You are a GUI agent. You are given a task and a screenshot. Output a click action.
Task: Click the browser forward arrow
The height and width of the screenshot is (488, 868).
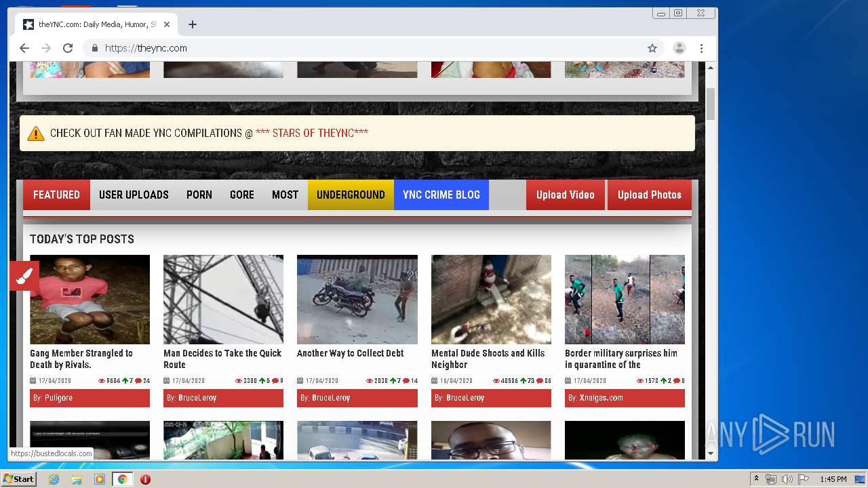pyautogui.click(x=46, y=48)
